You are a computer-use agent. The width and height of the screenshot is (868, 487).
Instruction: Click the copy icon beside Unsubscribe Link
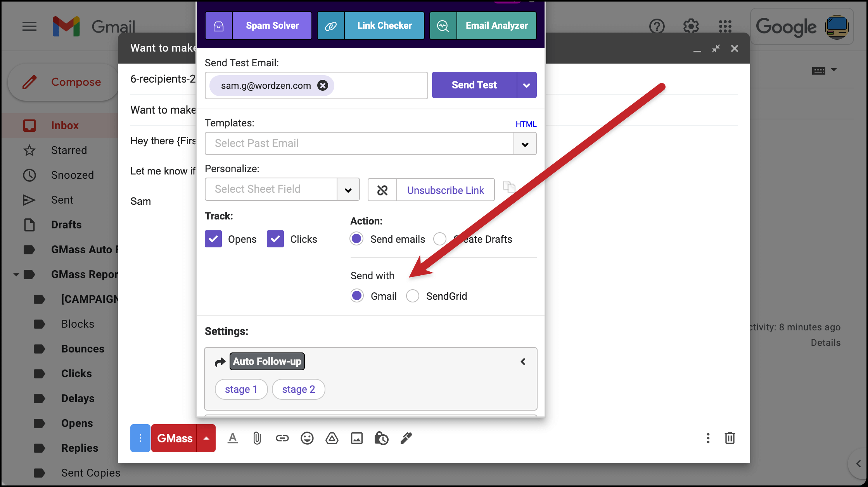509,187
